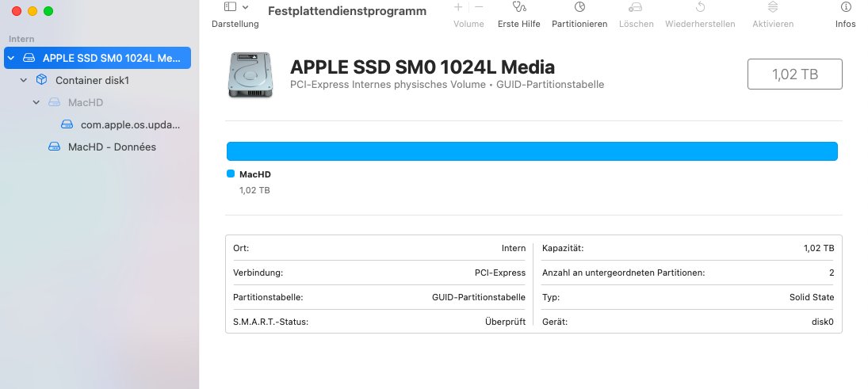Click the Löschen erase disk icon
The height and width of the screenshot is (389, 868).
click(x=636, y=7)
